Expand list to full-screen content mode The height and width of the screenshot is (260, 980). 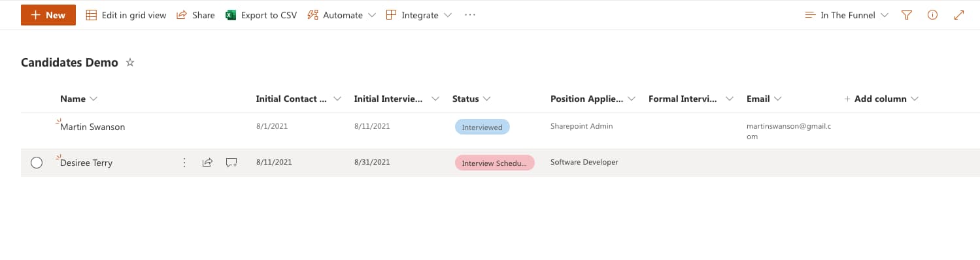[959, 15]
